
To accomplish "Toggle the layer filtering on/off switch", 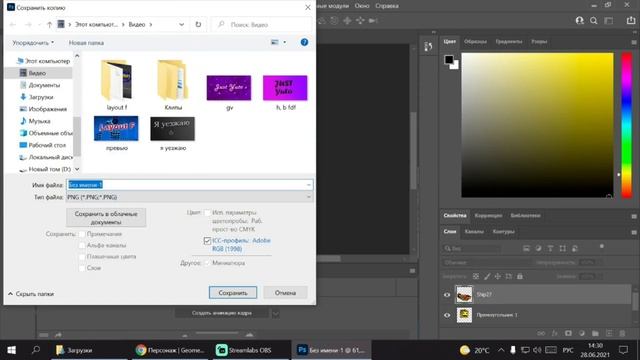I will 602,247.
